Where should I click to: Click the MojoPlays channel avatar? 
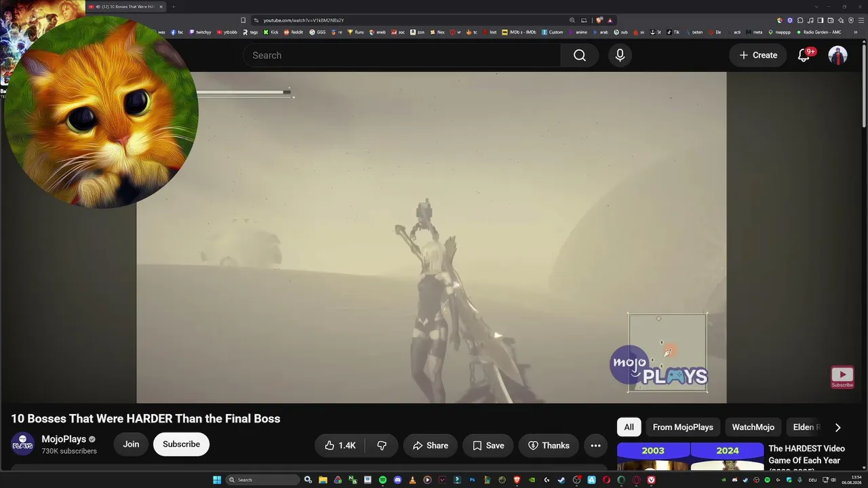22,444
